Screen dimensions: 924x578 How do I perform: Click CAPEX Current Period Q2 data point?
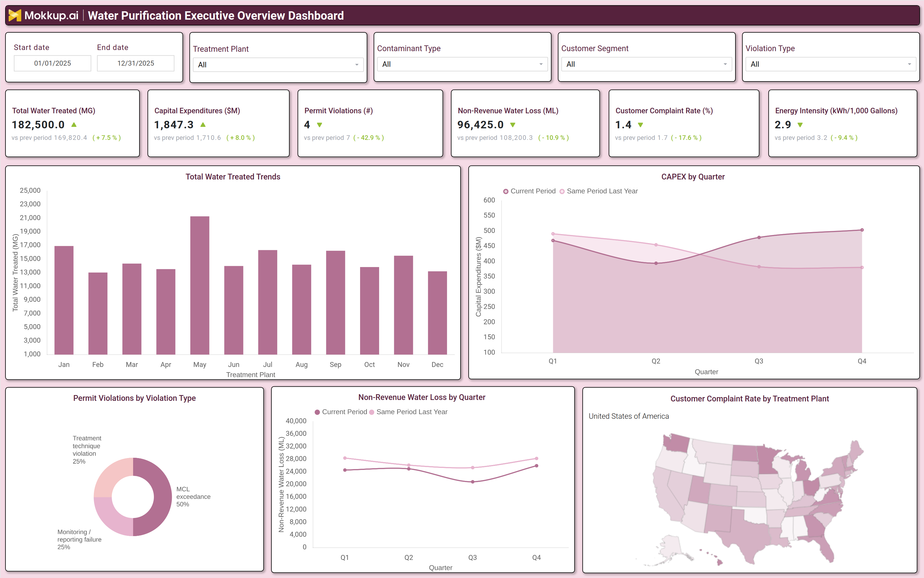pos(656,263)
